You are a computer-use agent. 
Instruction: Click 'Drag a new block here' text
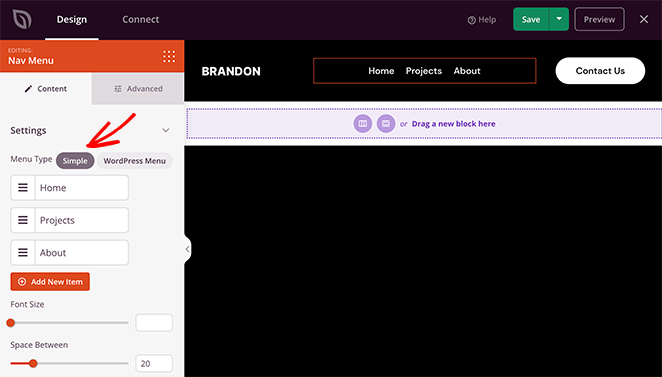[x=453, y=124]
